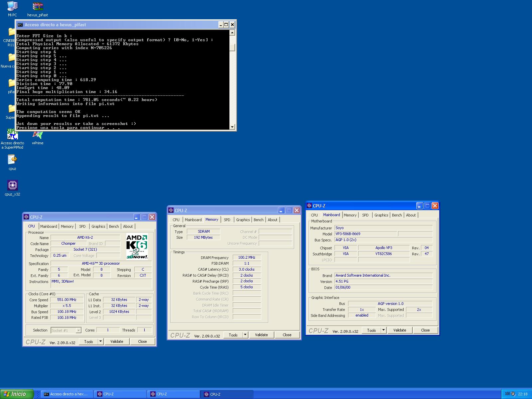Select Graphics tab in Mainboard window

[x=381, y=215]
